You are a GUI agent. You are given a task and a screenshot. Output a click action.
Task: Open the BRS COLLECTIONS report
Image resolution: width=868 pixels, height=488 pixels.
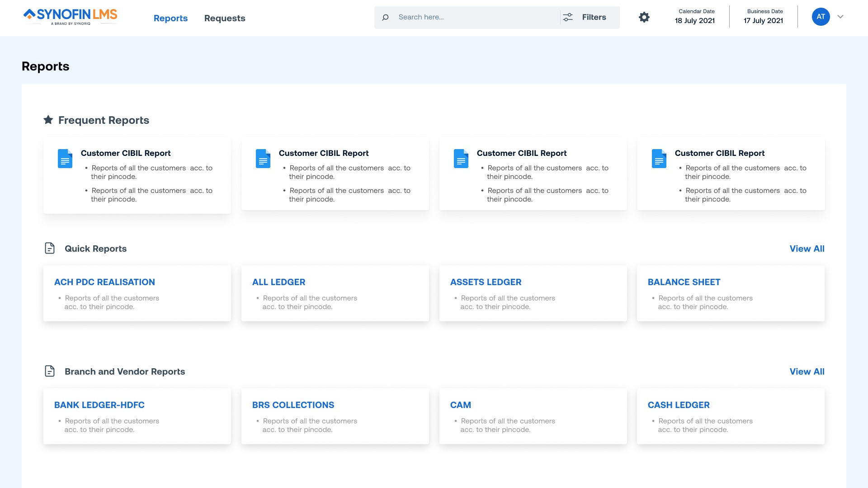tap(293, 405)
